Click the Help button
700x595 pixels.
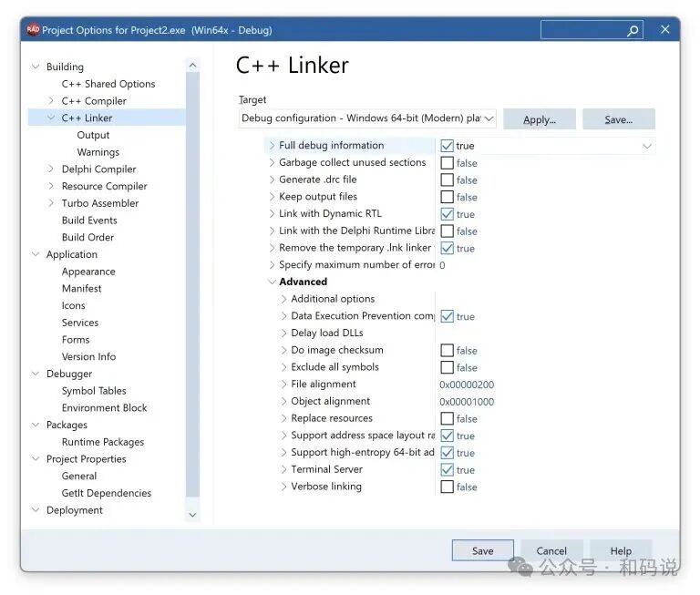[621, 551]
